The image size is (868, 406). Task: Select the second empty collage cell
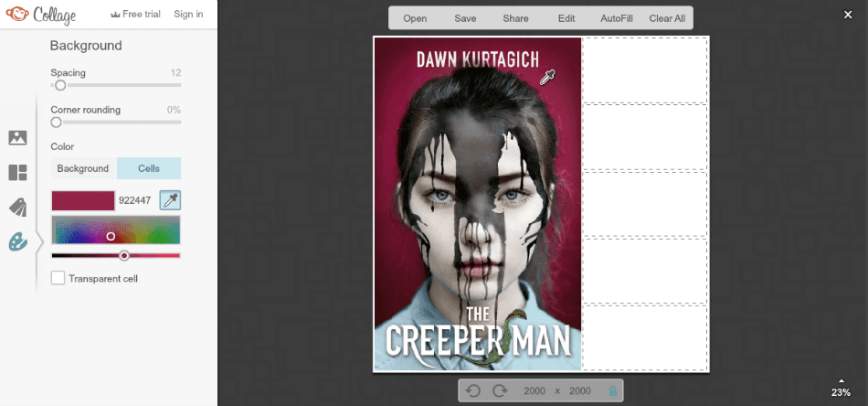(645, 137)
